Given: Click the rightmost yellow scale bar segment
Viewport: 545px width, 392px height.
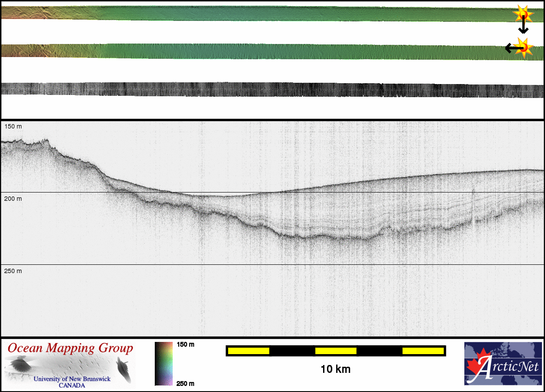Looking at the screenshot, I should click(422, 351).
